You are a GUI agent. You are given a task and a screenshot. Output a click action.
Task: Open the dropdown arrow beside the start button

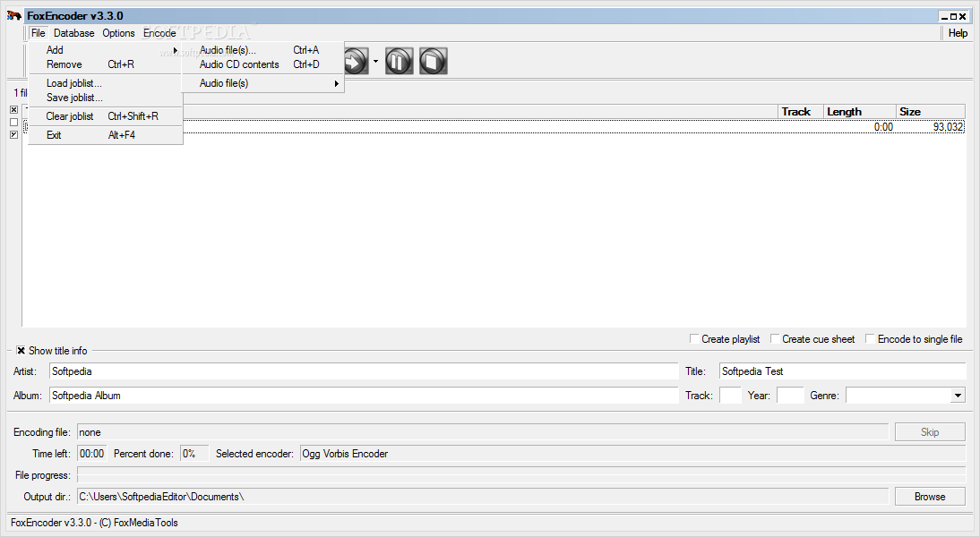coord(375,61)
